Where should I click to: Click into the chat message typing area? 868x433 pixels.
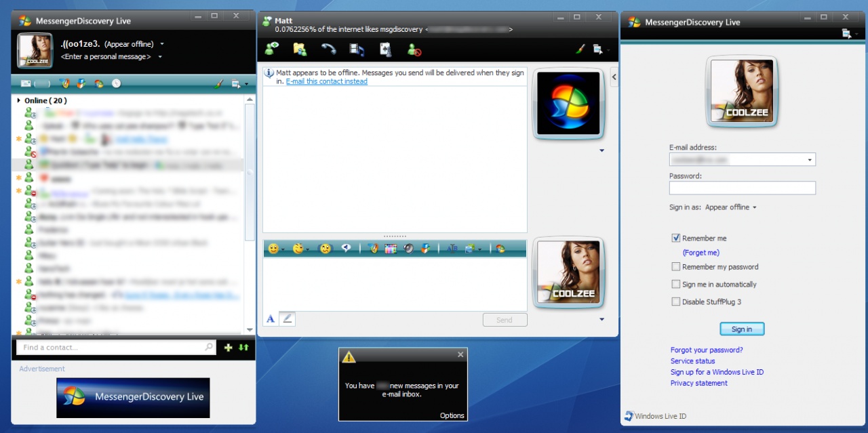tap(395, 283)
